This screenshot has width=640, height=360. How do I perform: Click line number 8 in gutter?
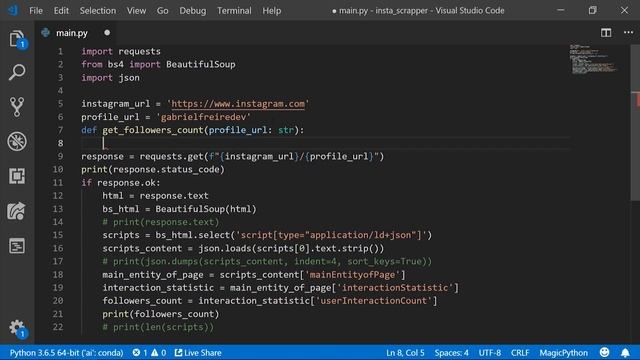(60, 143)
